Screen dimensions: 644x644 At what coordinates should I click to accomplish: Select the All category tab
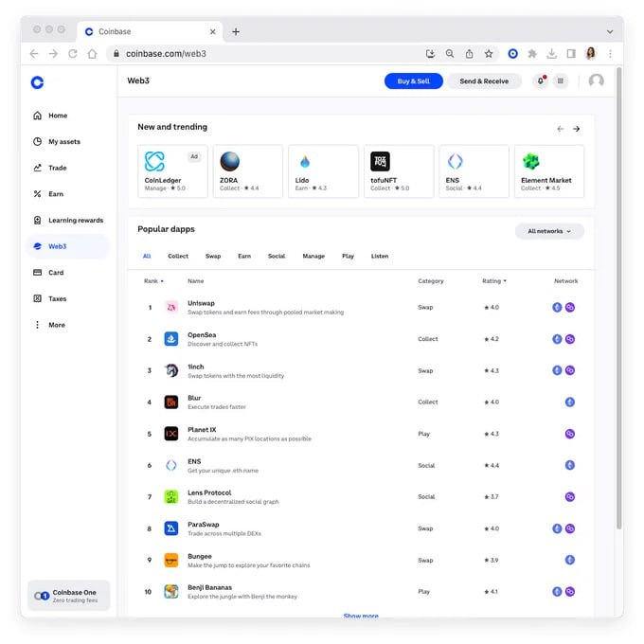147,256
